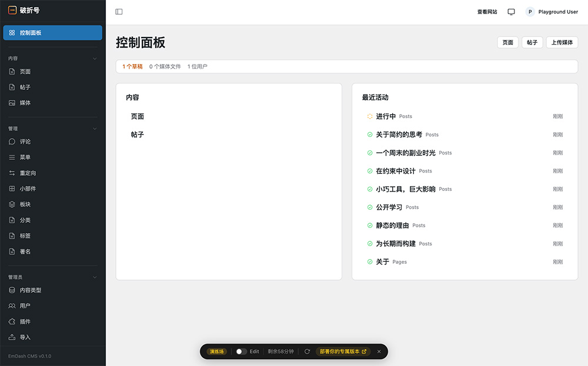Select the 板块 stacked layers icon
The height and width of the screenshot is (366, 588).
[x=12, y=204]
